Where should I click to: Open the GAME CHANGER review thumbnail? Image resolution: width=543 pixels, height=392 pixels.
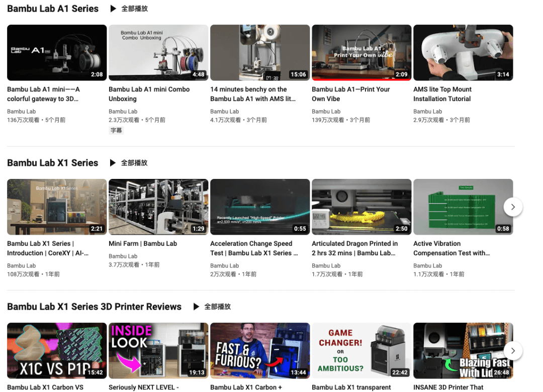pyautogui.click(x=361, y=350)
